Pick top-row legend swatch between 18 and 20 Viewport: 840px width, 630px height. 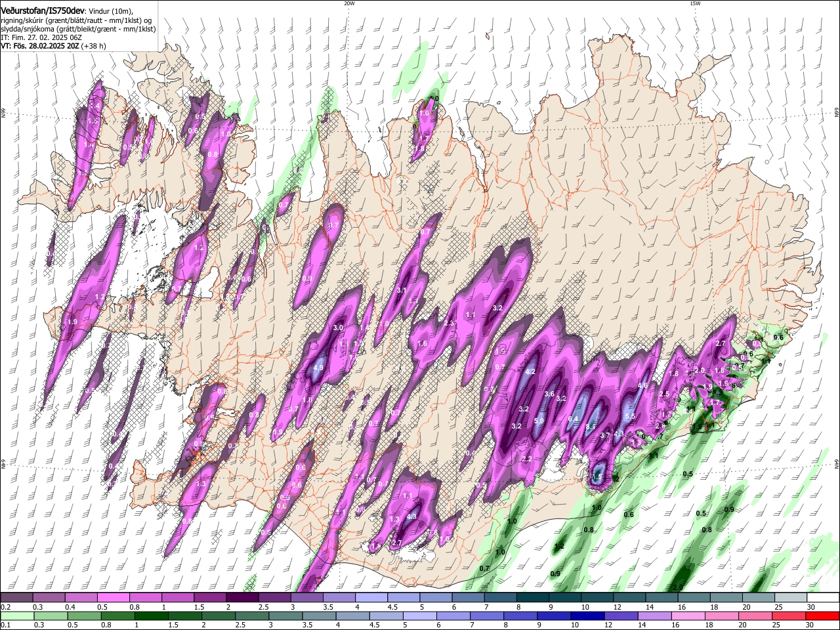point(726,598)
